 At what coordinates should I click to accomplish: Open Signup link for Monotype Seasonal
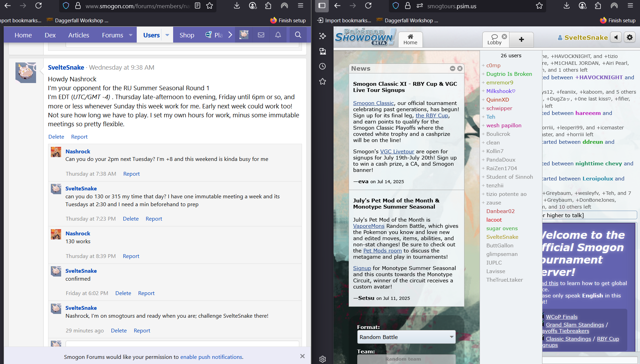click(362, 268)
